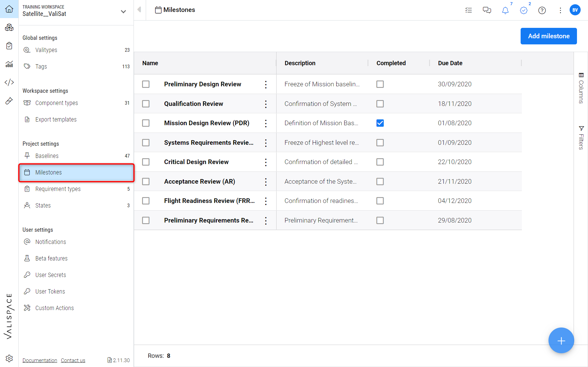Open the approvals checkmark badge icon
This screenshot has width=588, height=367.
point(524,10)
